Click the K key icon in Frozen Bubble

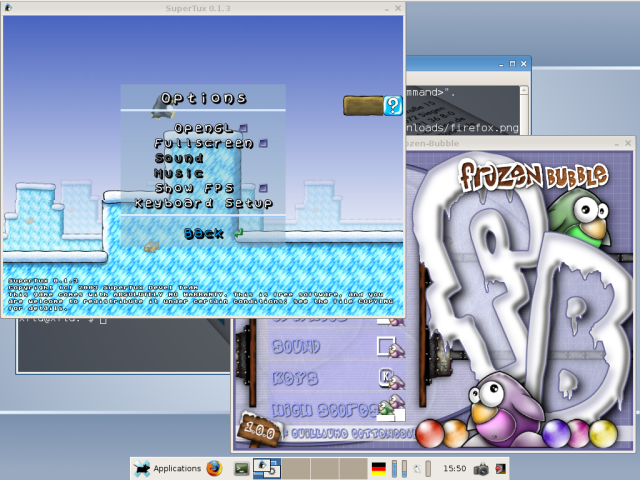pyautogui.click(x=386, y=377)
